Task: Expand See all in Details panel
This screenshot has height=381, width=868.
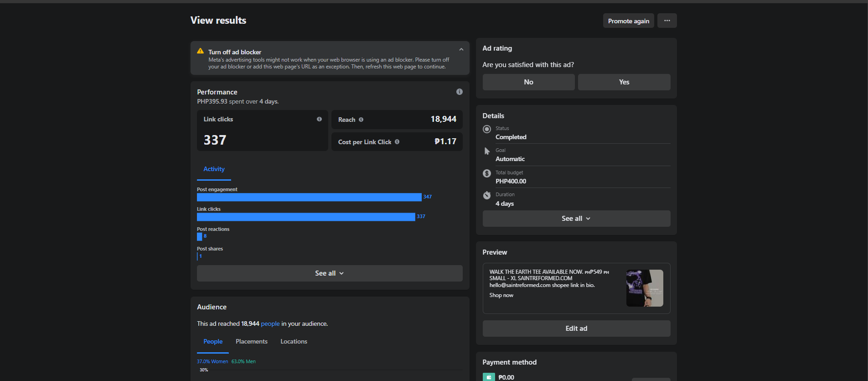Action: (x=576, y=219)
